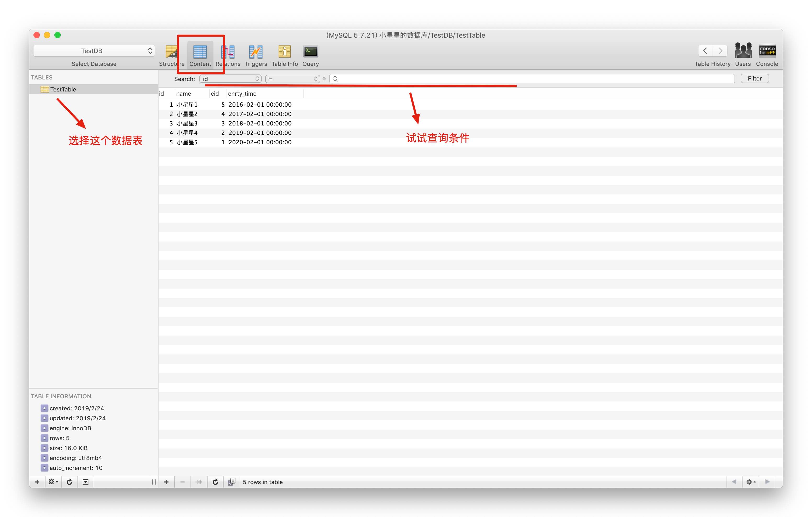Maximize the window with green button
This screenshot has width=812, height=517.
click(58, 35)
